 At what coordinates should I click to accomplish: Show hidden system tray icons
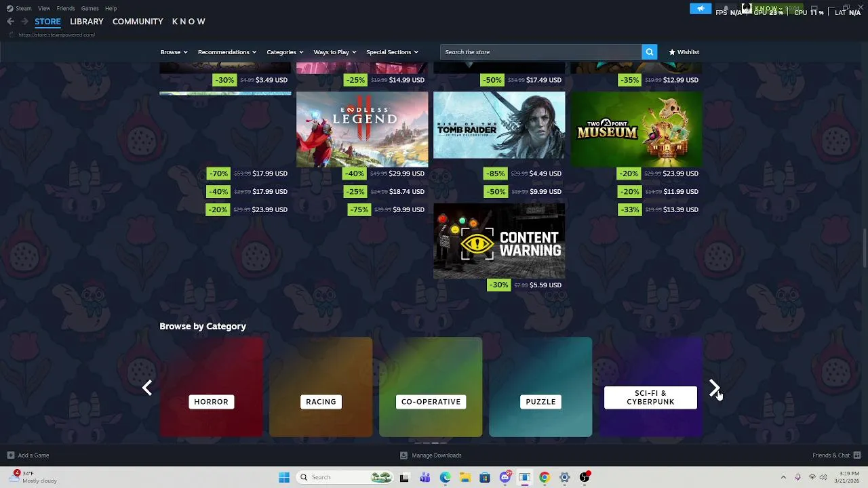(783, 477)
